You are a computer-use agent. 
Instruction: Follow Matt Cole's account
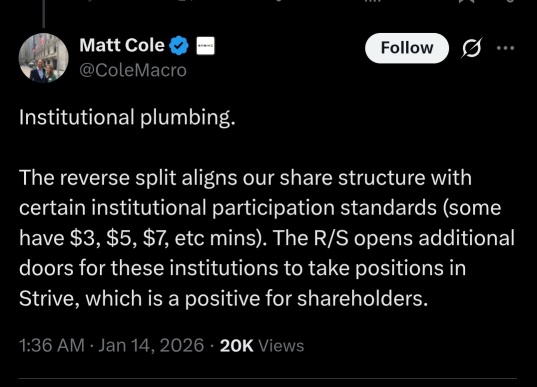point(407,48)
